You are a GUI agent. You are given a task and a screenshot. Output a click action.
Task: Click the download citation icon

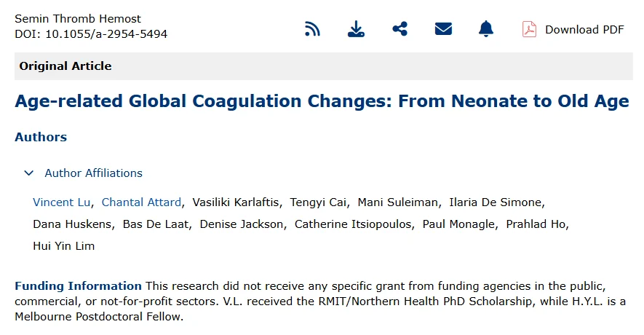356,29
